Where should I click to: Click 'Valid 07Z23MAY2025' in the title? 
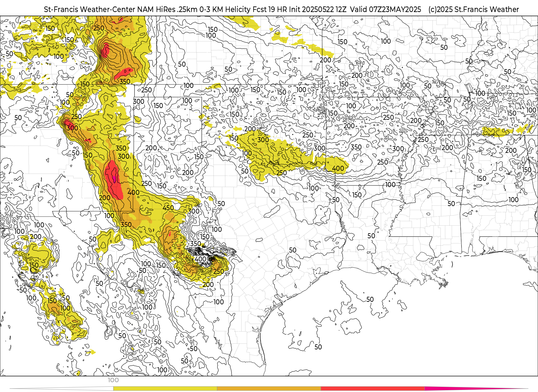click(386, 10)
